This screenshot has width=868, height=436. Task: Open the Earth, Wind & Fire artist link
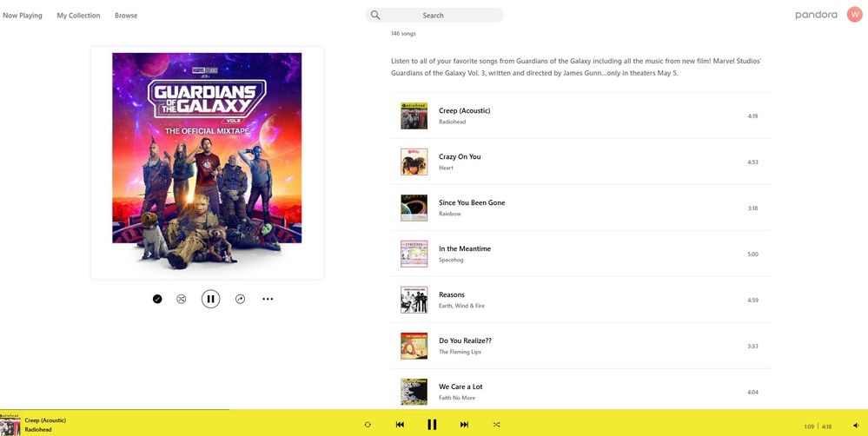461,306
